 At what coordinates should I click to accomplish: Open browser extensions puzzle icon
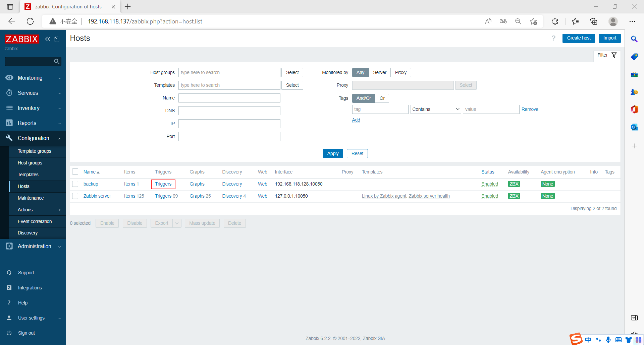point(555,21)
